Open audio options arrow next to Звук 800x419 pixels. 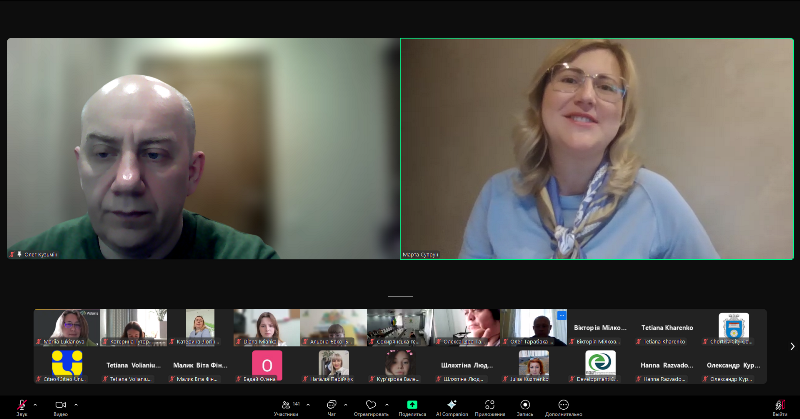(x=35, y=405)
